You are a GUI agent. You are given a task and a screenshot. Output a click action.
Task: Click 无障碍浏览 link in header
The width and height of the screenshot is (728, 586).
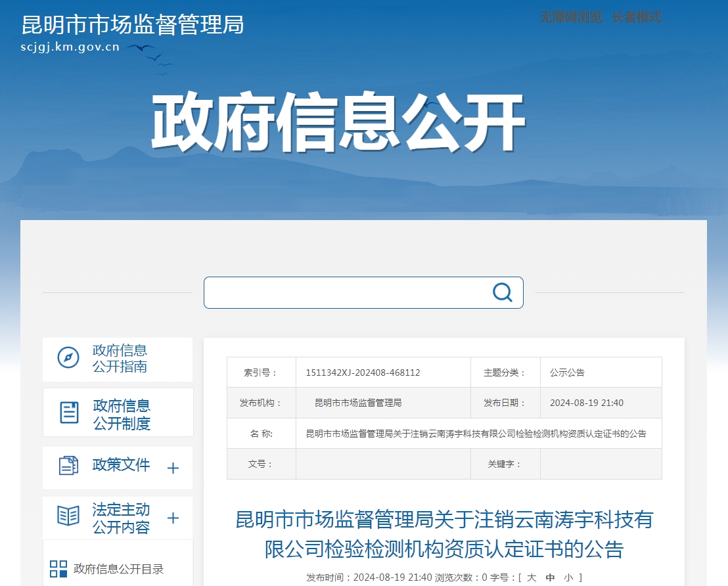point(571,17)
